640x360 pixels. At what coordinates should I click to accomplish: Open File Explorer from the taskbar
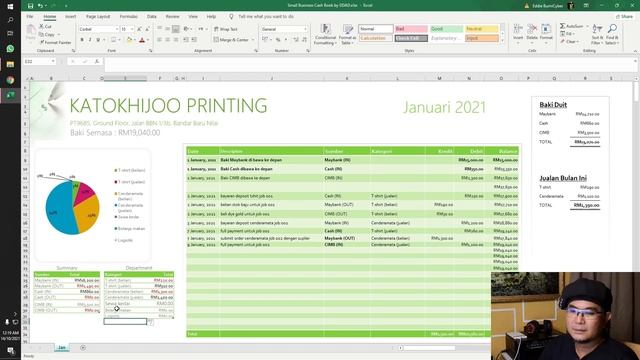[x=10, y=64]
